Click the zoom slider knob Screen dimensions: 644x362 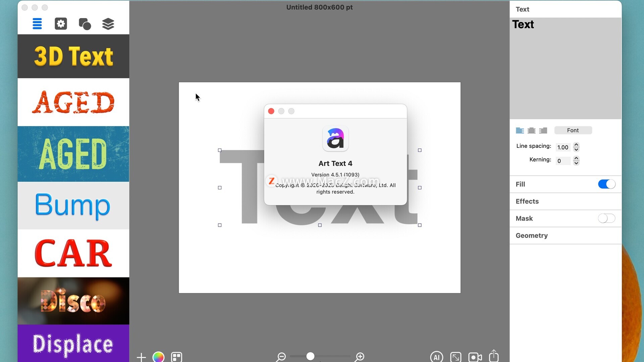pyautogui.click(x=311, y=356)
